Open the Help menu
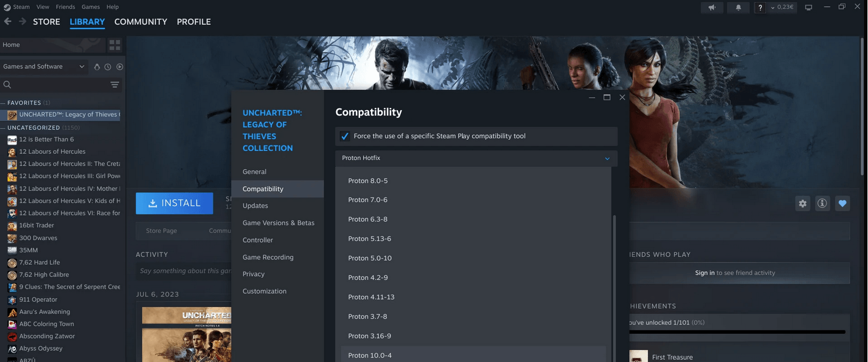 coord(112,7)
